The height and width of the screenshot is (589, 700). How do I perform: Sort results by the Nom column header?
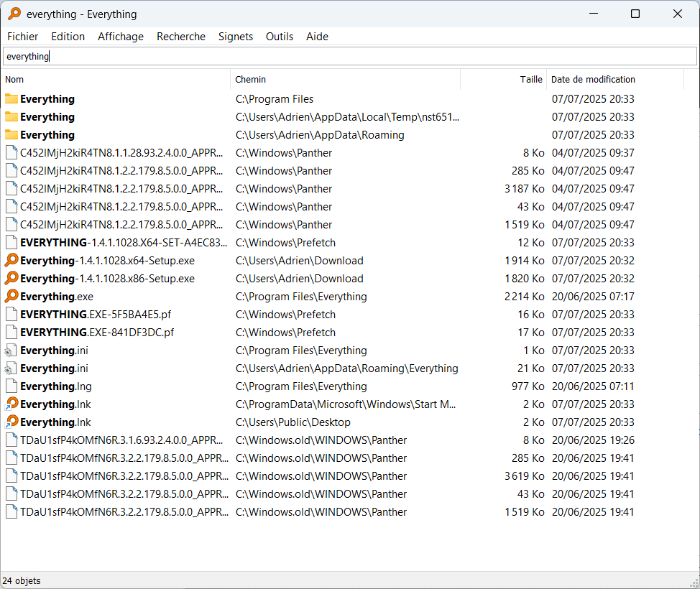116,80
